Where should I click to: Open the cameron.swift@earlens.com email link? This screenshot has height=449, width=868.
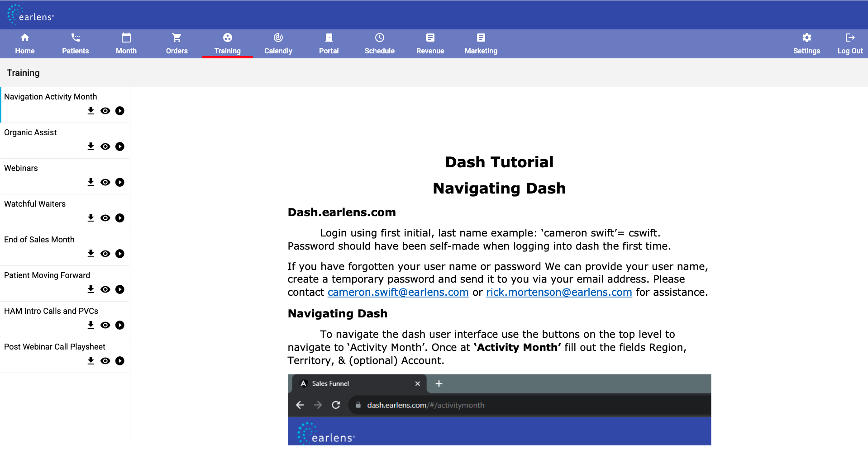tap(398, 293)
